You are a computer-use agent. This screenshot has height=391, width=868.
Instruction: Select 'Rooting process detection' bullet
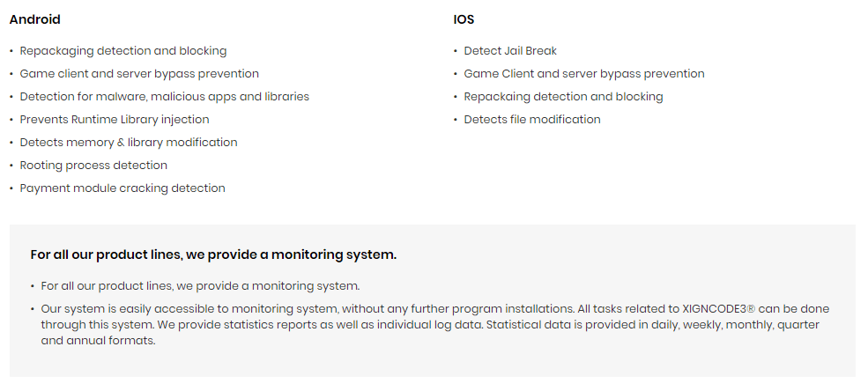(x=93, y=166)
